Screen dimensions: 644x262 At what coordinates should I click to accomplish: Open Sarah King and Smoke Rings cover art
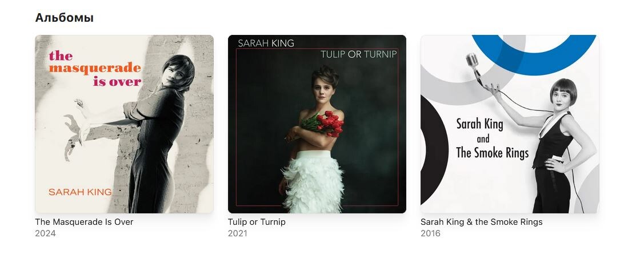[x=510, y=124]
